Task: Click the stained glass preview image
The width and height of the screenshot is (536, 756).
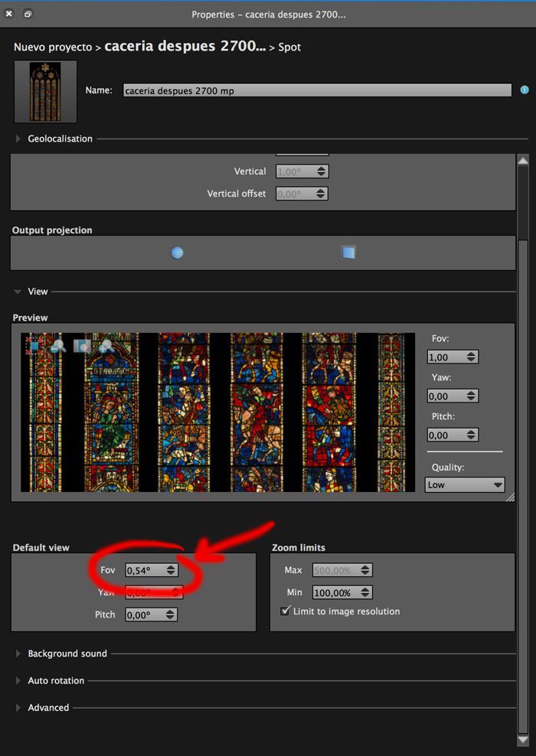Action: pyautogui.click(x=217, y=412)
